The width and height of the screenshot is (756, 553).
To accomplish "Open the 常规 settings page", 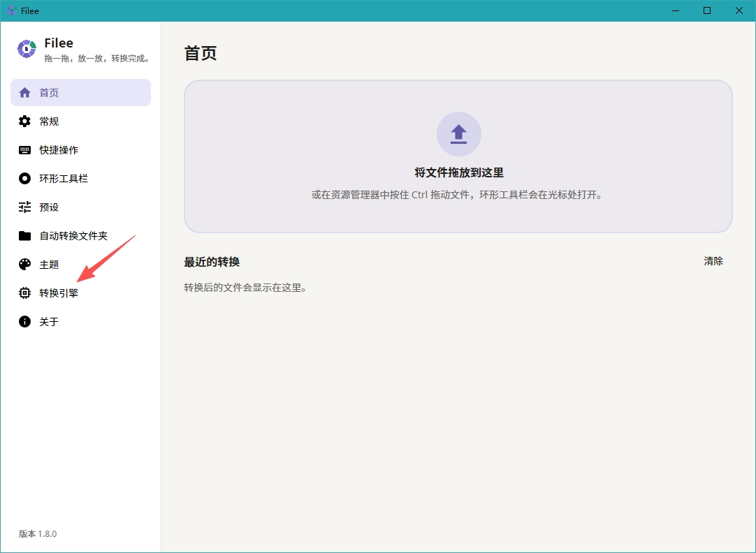I will (x=80, y=121).
